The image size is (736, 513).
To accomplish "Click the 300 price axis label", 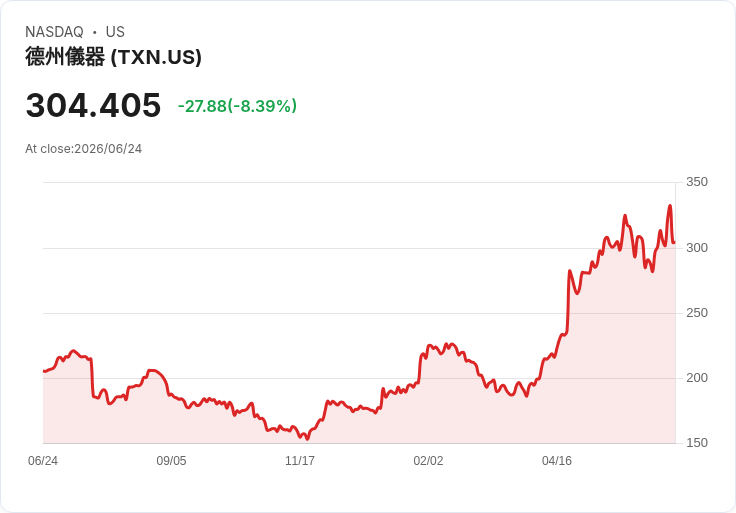I will (697, 248).
